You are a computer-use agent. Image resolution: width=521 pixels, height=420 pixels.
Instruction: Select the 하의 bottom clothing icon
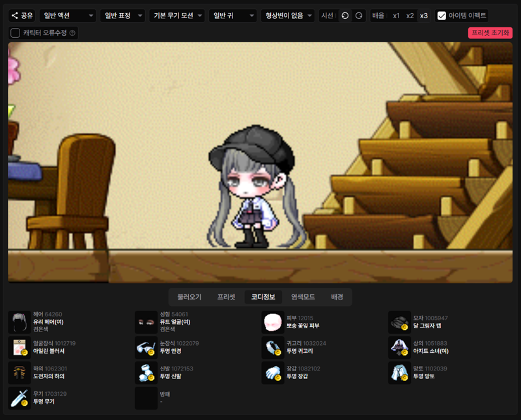(20, 372)
